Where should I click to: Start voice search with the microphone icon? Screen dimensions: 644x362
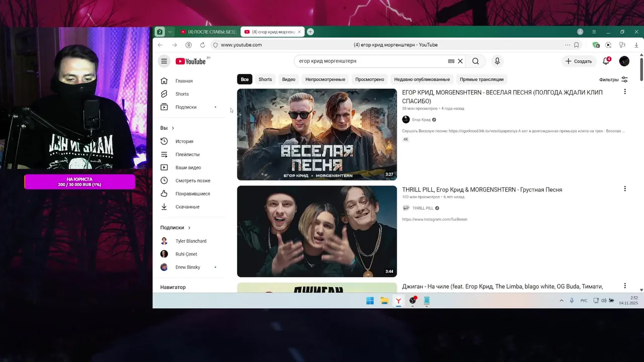(497, 61)
